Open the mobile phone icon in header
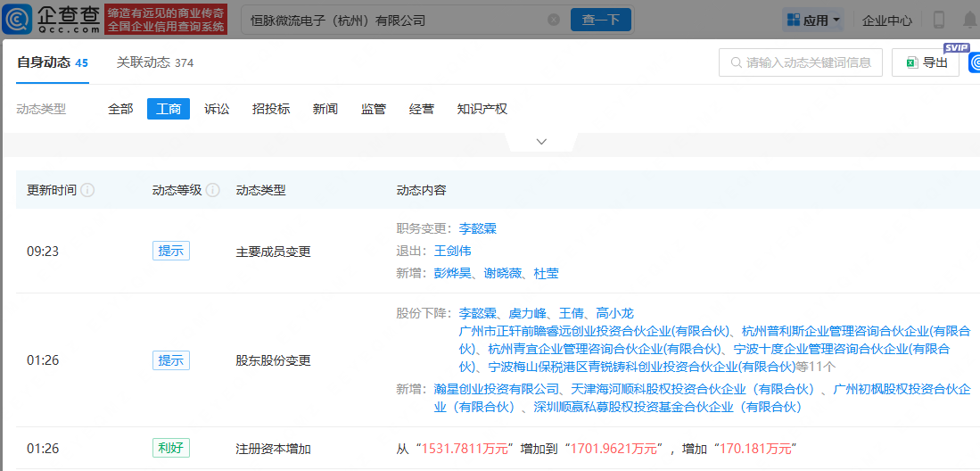Image resolution: width=980 pixels, height=471 pixels. [939, 20]
